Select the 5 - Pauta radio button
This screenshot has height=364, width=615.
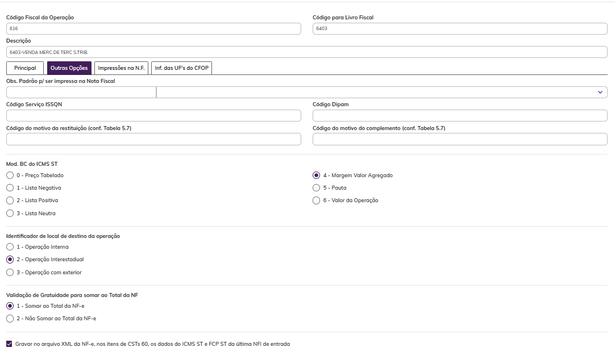[x=317, y=188]
